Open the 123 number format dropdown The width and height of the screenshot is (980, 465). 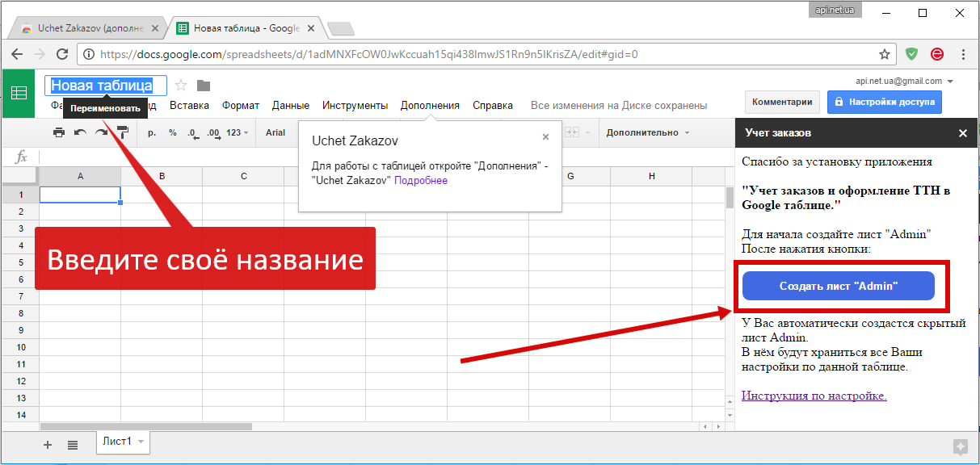click(237, 133)
